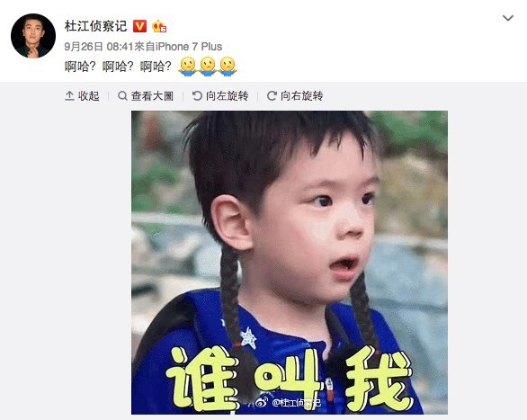Image resolution: width=527 pixels, height=420 pixels.
Task: Open the 9月26日 08:41 timestamp link
Action: (x=99, y=47)
